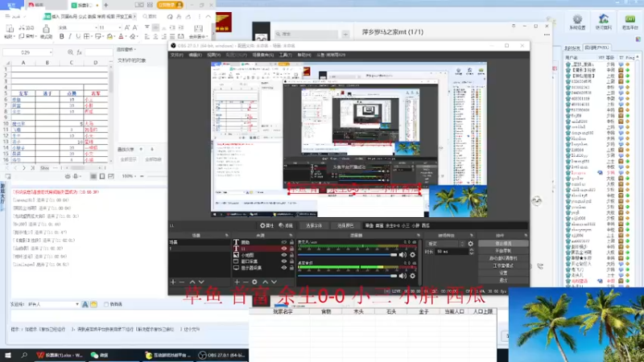Remove selected scene with minus icon
This screenshot has width=644, height=362.
pyautogui.click(x=182, y=282)
